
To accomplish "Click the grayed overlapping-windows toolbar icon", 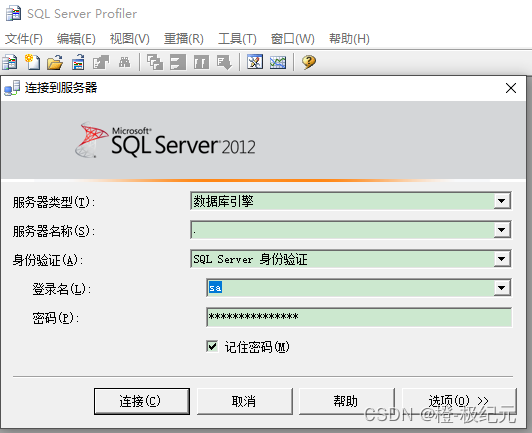I will pos(155,62).
